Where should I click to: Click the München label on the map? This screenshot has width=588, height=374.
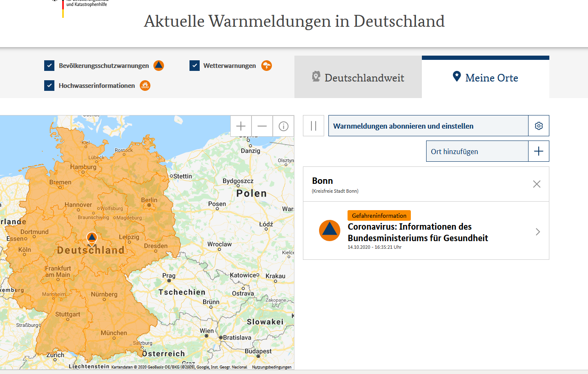(114, 333)
